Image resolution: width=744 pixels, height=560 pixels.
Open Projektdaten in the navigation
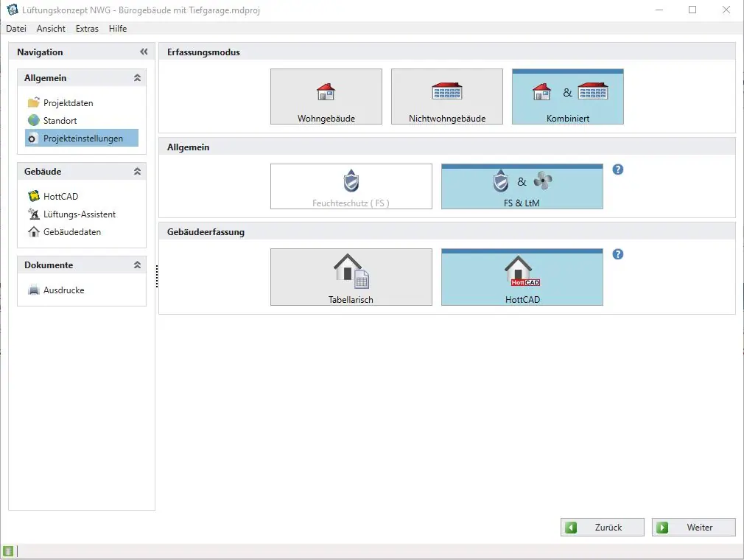[67, 103]
